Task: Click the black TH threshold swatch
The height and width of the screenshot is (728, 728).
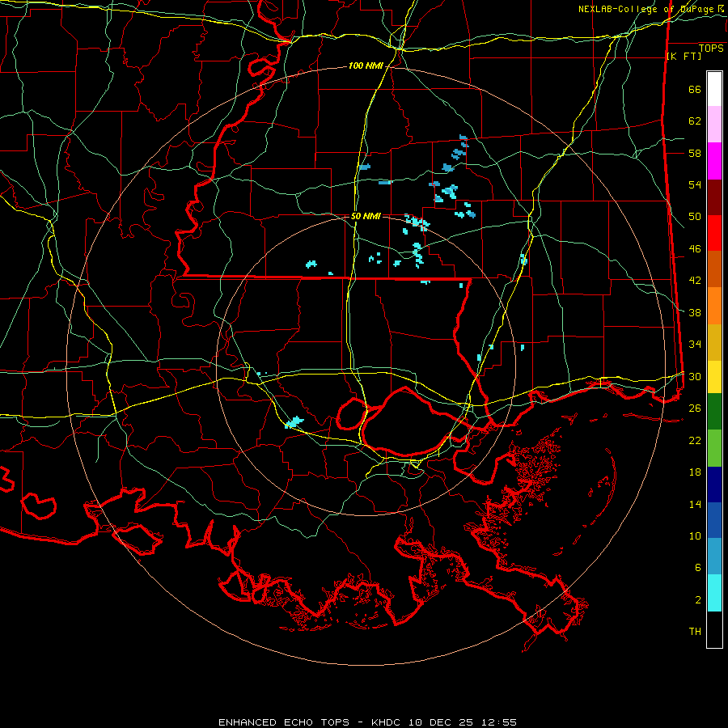Action: (x=714, y=629)
